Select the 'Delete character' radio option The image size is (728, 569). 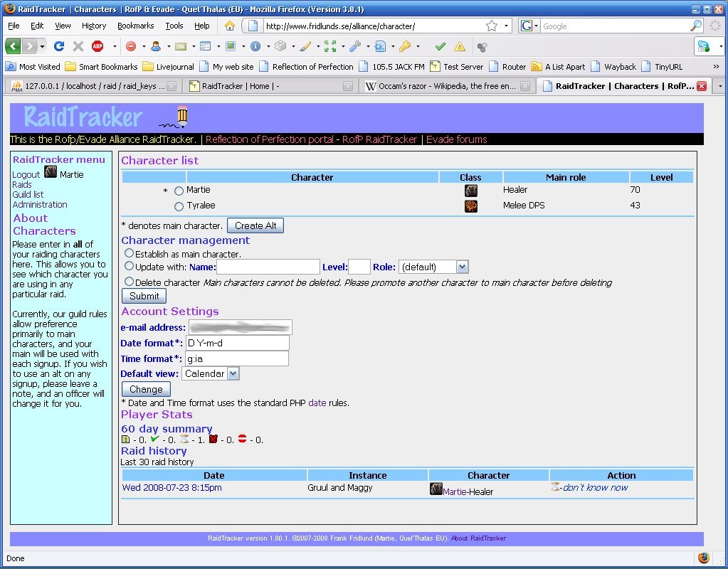(x=129, y=282)
